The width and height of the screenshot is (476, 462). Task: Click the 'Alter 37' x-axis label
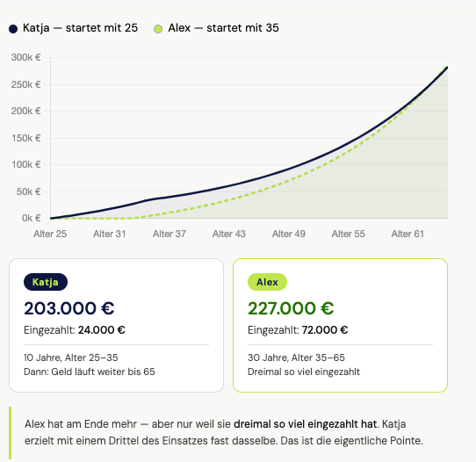click(169, 234)
